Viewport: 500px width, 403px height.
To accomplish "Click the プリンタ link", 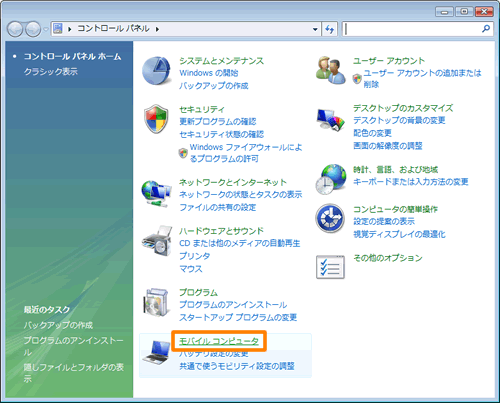I will click(195, 256).
